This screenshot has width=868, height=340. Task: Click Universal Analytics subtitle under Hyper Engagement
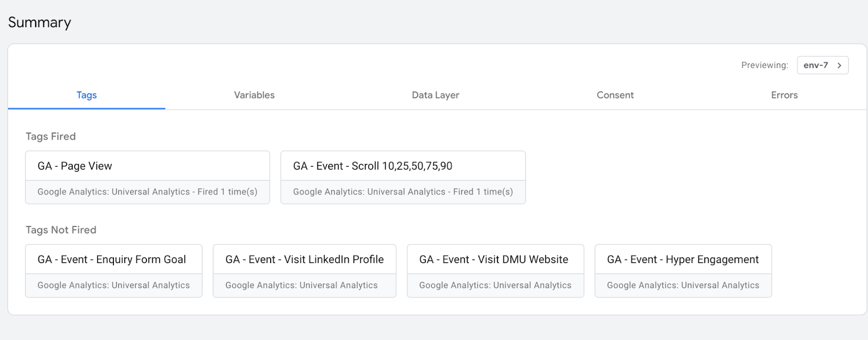click(682, 285)
